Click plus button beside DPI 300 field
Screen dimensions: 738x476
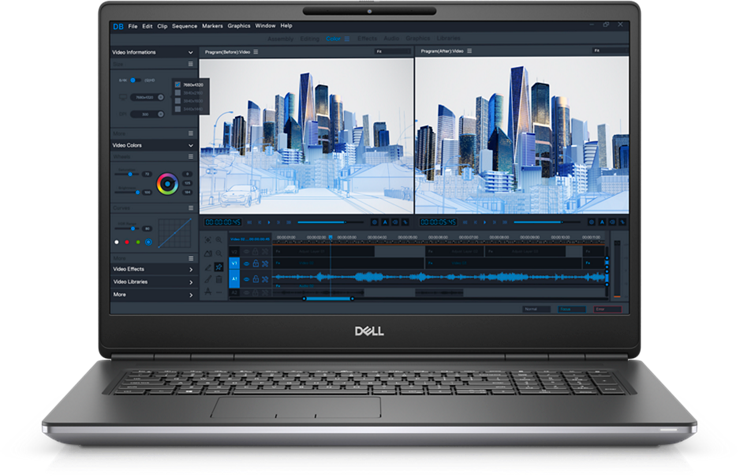click(x=161, y=114)
